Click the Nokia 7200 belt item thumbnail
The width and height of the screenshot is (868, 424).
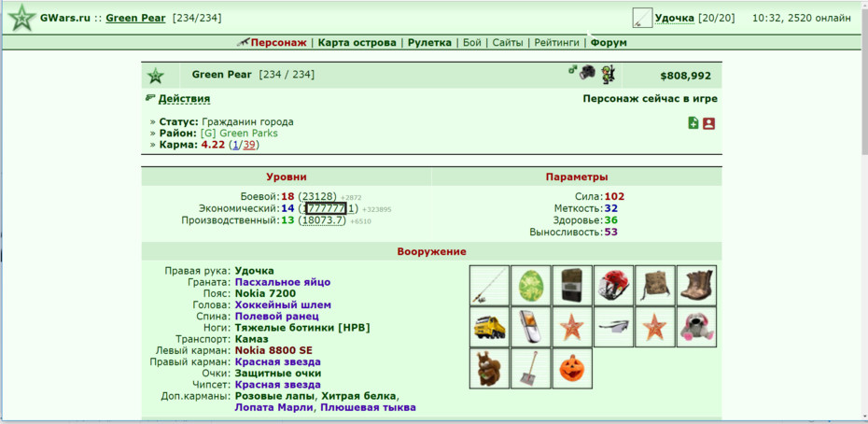pyautogui.click(x=572, y=286)
